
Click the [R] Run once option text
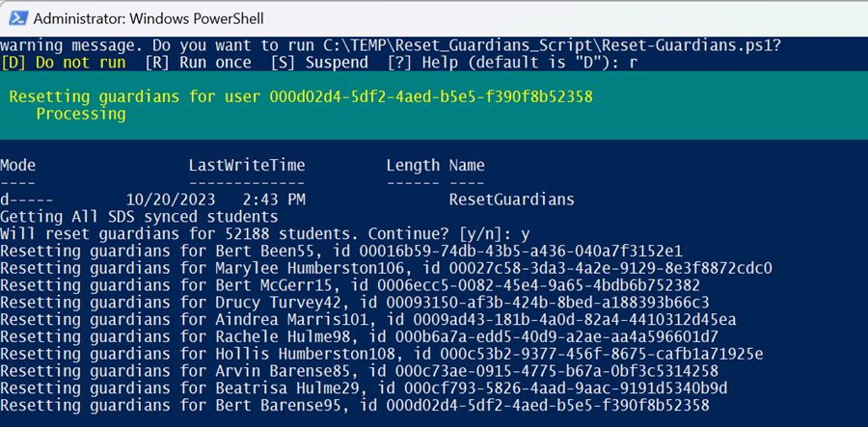click(198, 63)
